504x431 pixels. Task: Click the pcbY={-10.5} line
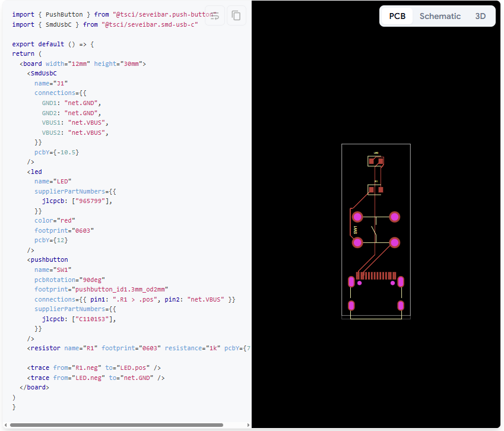tap(56, 152)
